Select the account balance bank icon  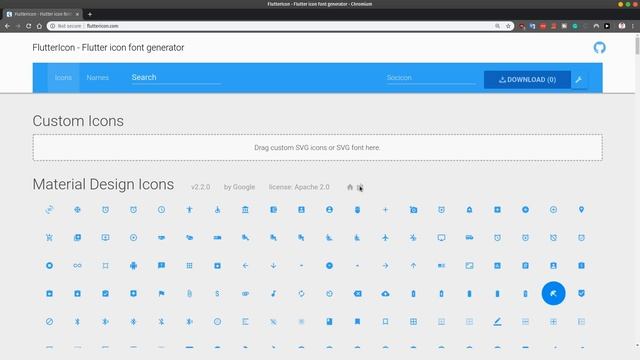pyautogui.click(x=245, y=210)
